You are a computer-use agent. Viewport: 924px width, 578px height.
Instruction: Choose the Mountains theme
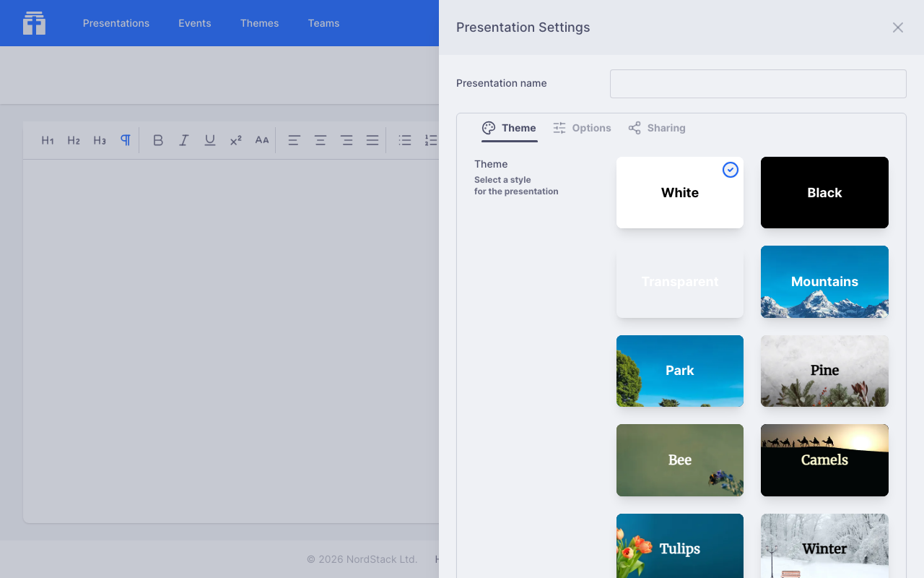[824, 282]
